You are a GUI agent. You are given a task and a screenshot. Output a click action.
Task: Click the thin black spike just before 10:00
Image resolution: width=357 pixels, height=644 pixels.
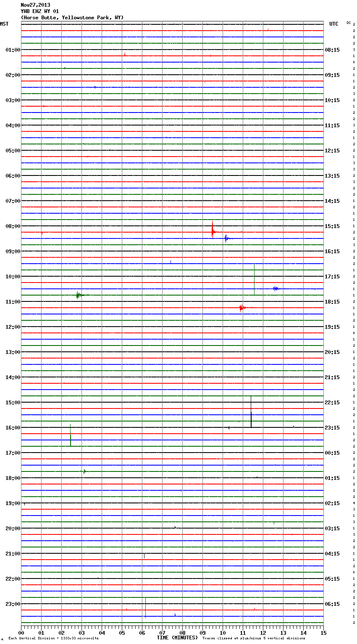[x=254, y=279]
